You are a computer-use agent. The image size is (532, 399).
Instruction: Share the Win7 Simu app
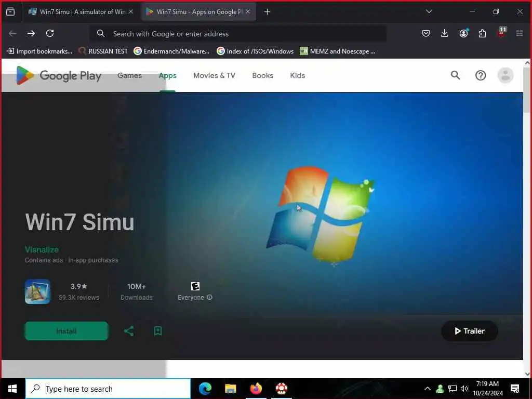point(129,331)
